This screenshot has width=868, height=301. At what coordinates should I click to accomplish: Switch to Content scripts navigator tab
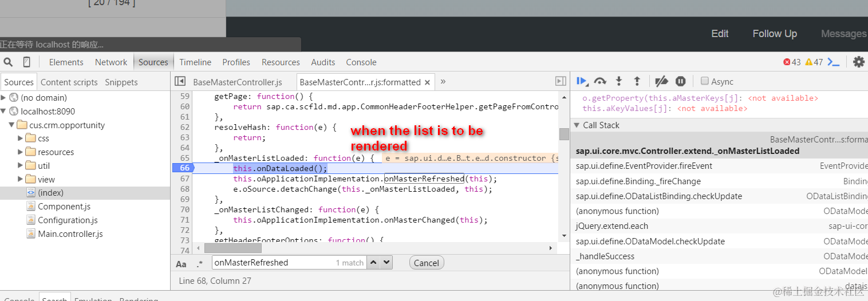coord(69,82)
